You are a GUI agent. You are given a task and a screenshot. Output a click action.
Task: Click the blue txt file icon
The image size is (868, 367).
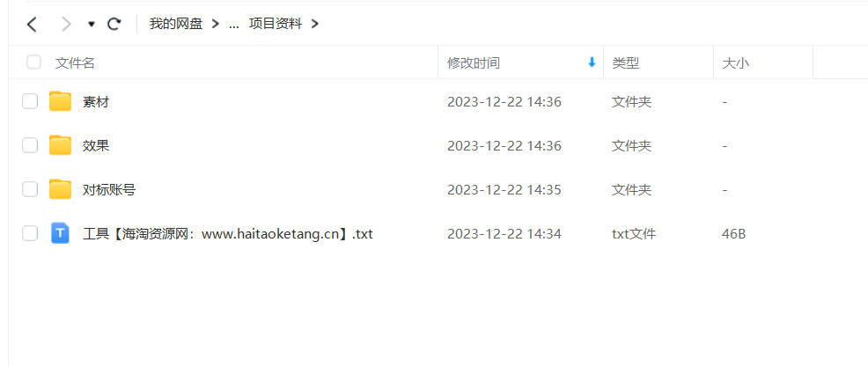tap(61, 233)
